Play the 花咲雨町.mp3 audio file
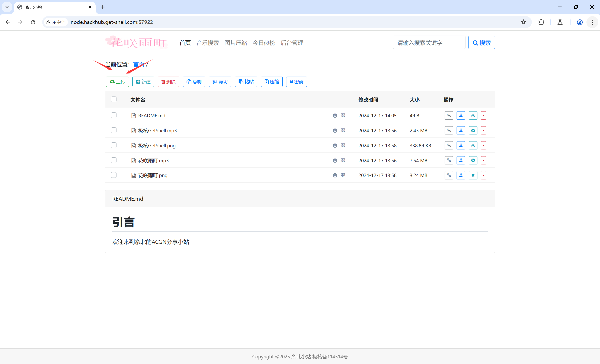 (473, 160)
